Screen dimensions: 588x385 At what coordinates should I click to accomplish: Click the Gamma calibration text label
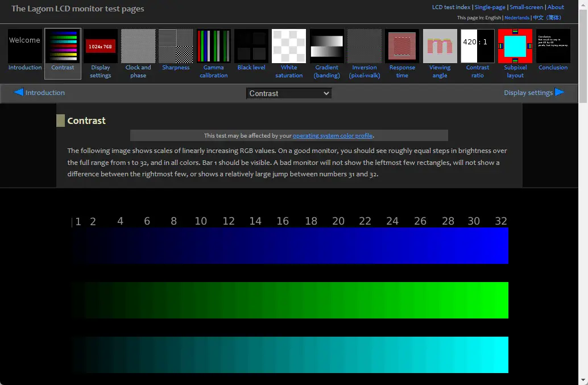click(213, 71)
